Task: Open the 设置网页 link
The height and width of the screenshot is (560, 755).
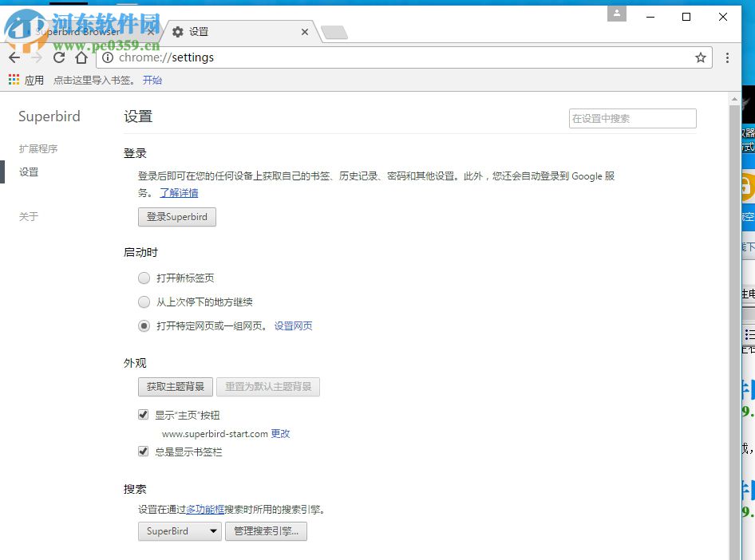Action: tap(293, 326)
